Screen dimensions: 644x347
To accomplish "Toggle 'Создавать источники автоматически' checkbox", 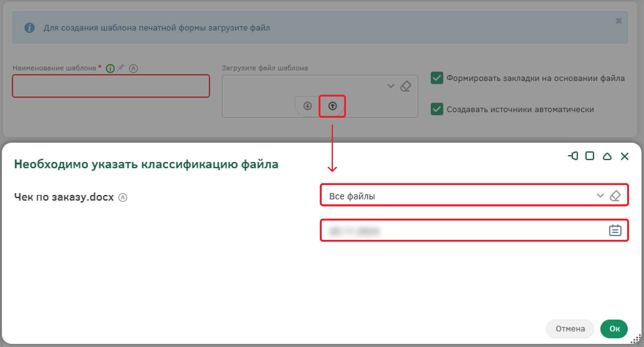I will [437, 109].
